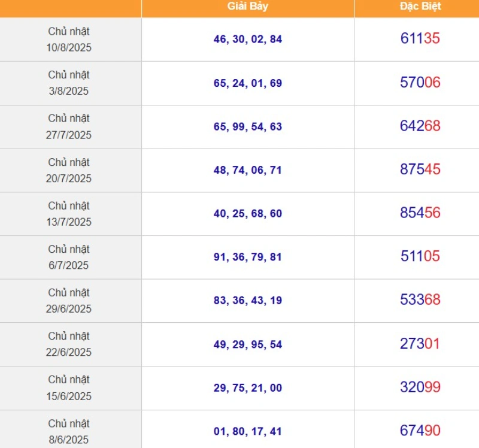Select the 22/6/2025 date cell

[x=71, y=344]
